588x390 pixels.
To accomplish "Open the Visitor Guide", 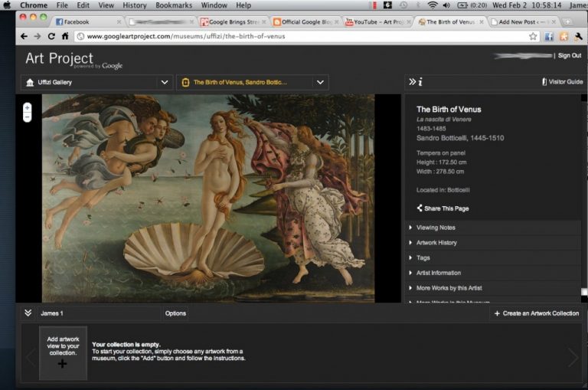I will (x=563, y=82).
